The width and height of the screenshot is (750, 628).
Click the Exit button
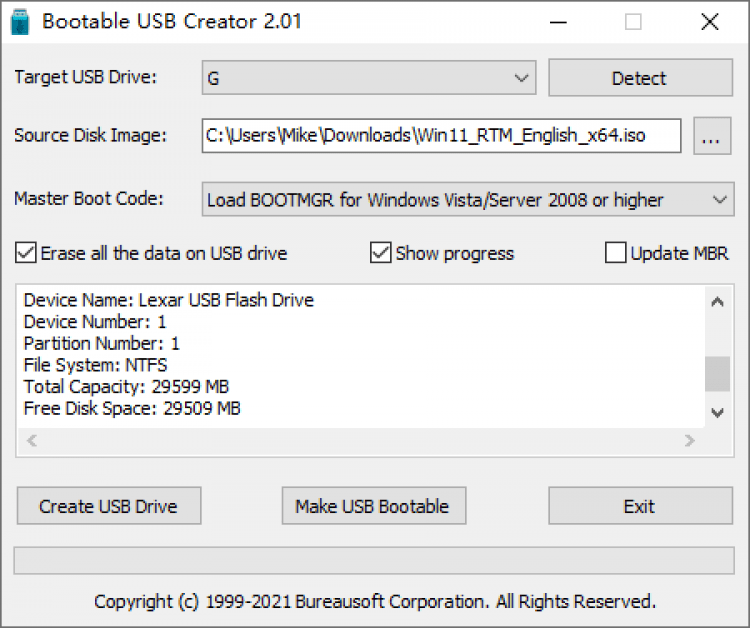tap(639, 506)
